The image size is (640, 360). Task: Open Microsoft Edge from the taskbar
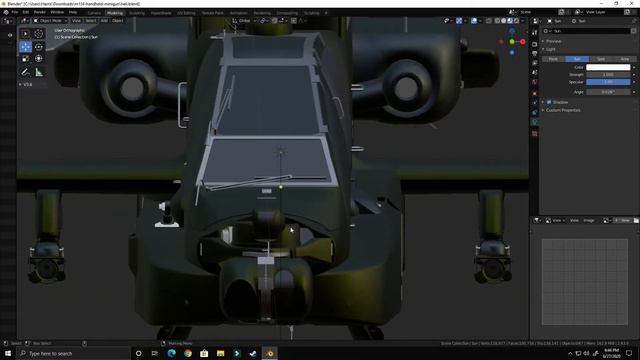click(x=171, y=353)
